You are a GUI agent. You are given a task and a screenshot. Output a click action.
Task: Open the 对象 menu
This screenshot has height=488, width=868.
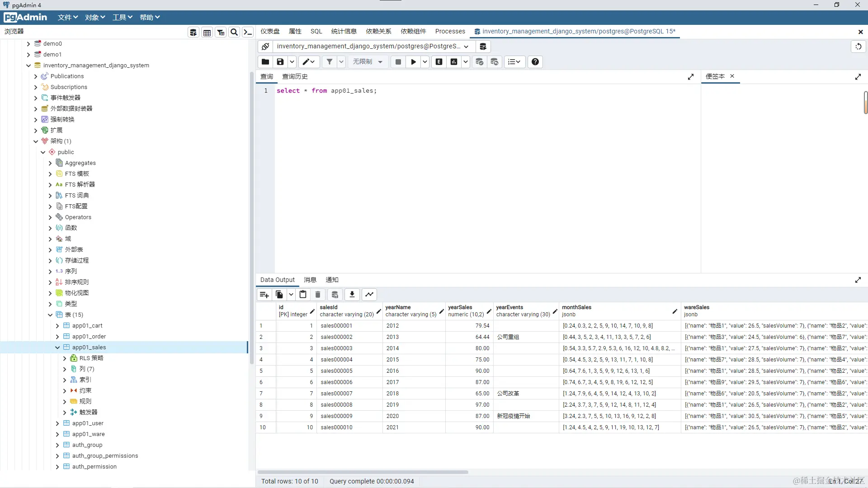(x=95, y=17)
